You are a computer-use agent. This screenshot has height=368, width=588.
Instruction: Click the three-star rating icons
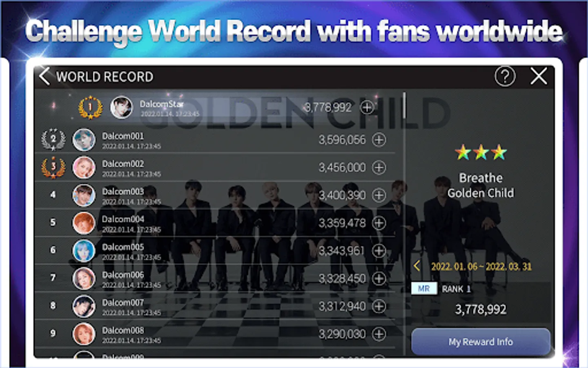pos(481,153)
